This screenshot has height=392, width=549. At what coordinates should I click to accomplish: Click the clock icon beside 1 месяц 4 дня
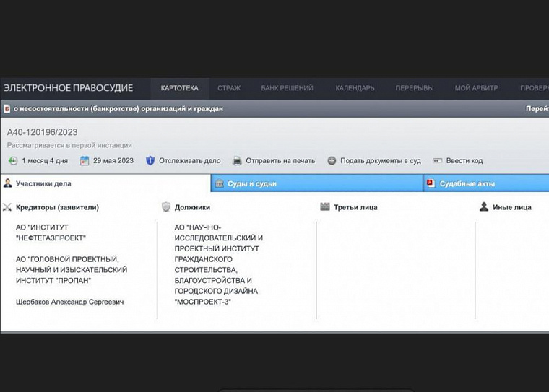[13, 161]
